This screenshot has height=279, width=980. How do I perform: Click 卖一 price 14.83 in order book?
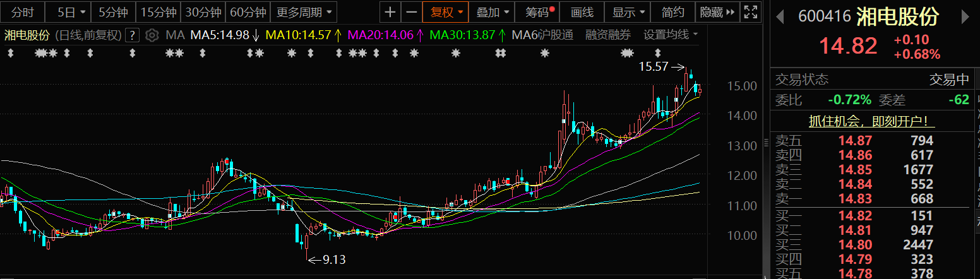click(855, 199)
